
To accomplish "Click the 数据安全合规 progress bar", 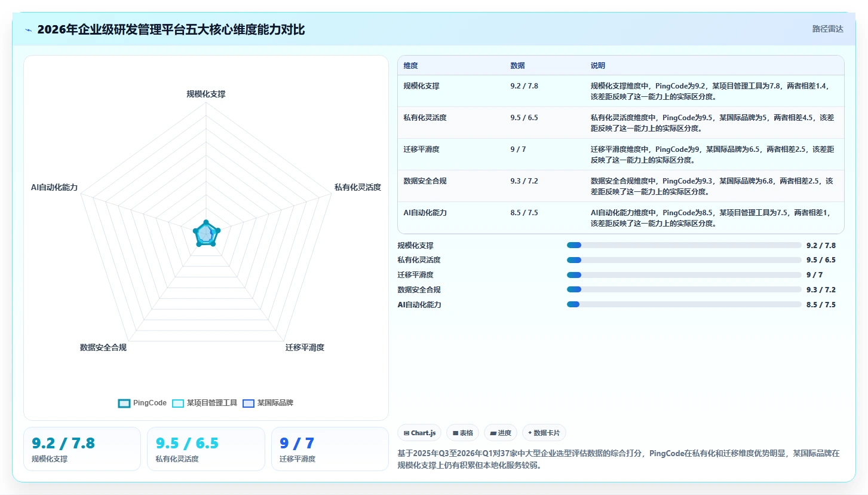I will coord(684,290).
